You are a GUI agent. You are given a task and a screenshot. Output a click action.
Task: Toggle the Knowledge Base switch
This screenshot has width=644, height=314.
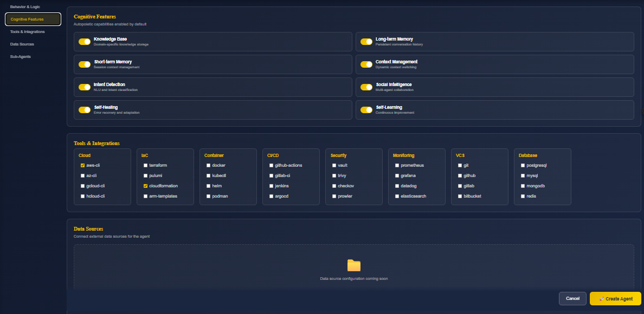pyautogui.click(x=85, y=42)
